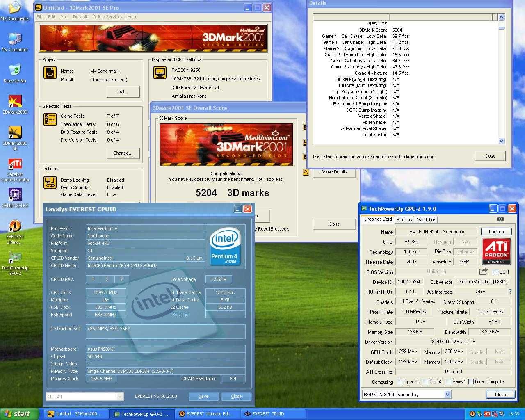
Task: Open the Online Services menu
Action: point(107,17)
